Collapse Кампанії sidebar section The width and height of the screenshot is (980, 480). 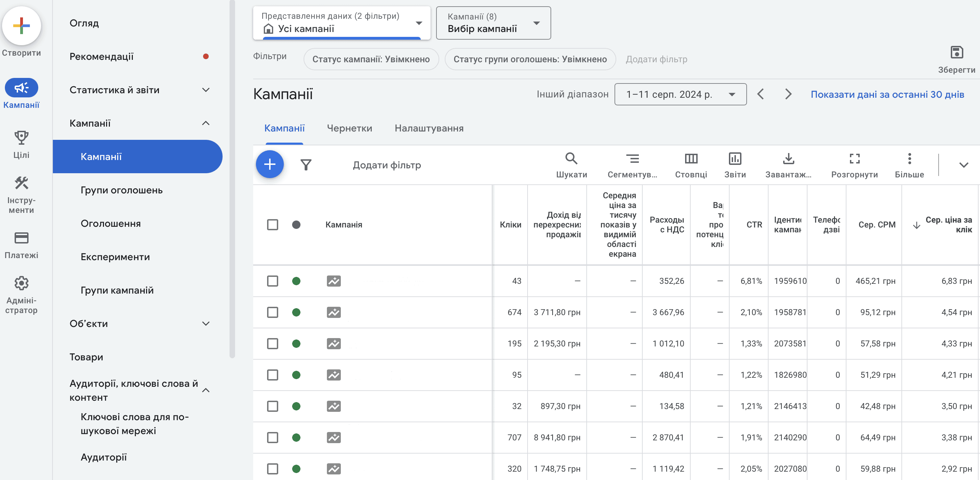coord(206,123)
